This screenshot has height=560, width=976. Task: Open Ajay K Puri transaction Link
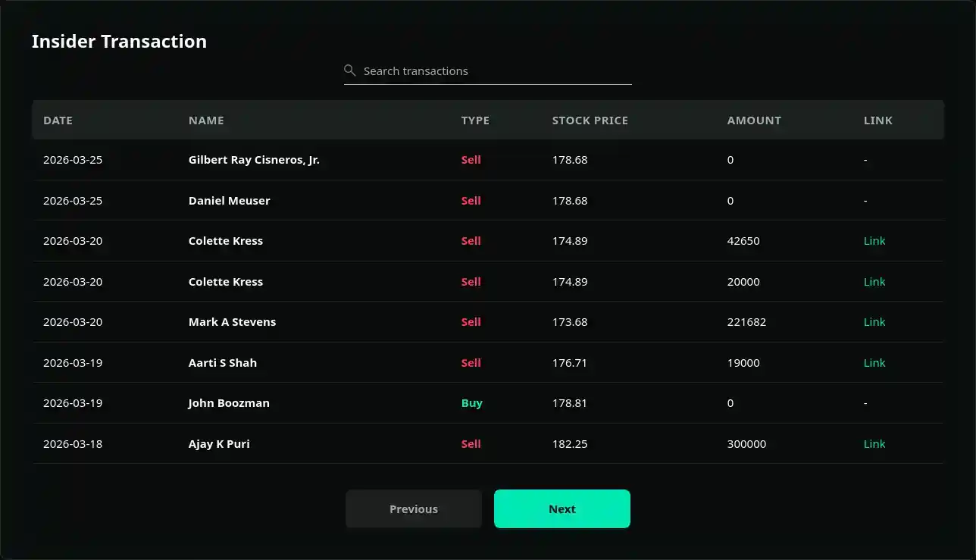pyautogui.click(x=874, y=444)
